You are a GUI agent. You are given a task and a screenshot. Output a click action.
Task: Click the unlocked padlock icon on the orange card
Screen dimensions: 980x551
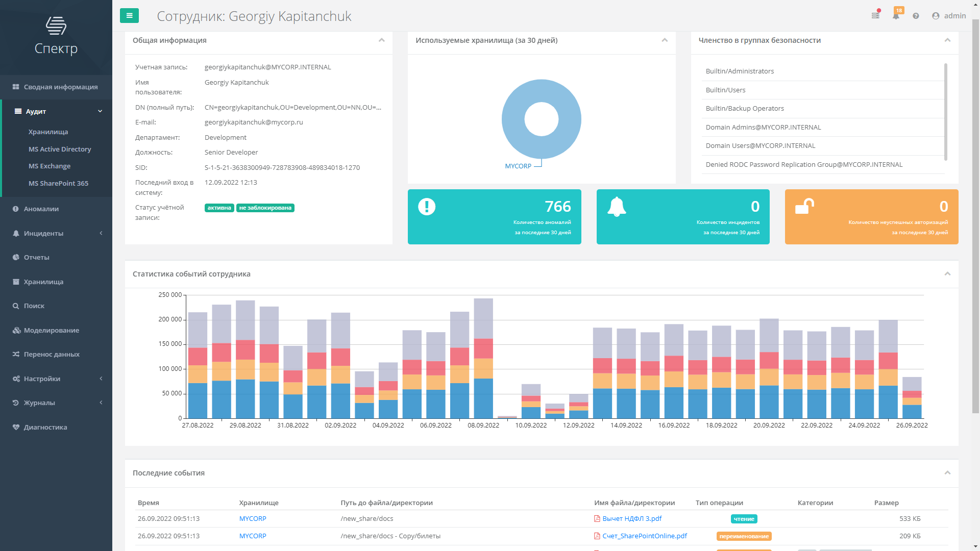[x=804, y=206]
